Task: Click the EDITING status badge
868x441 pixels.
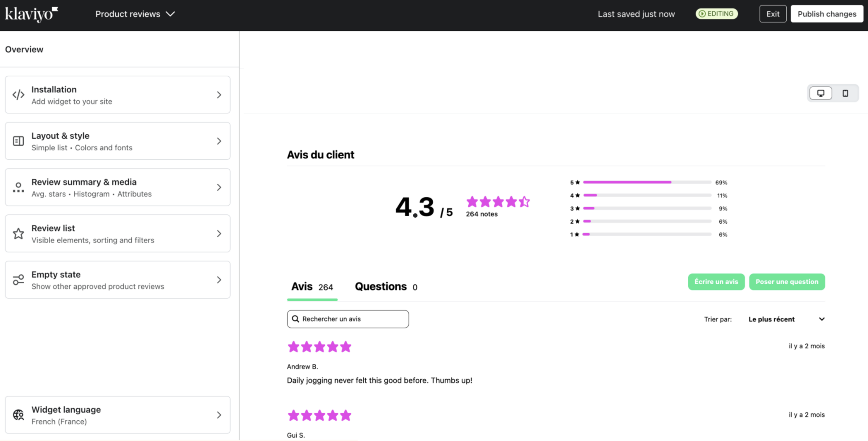Action: click(x=716, y=14)
